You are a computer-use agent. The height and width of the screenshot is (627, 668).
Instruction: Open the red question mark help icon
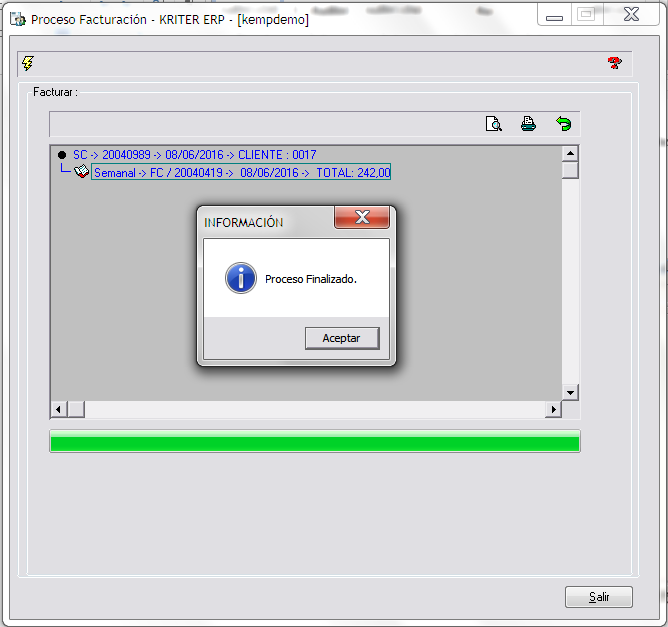pyautogui.click(x=614, y=63)
